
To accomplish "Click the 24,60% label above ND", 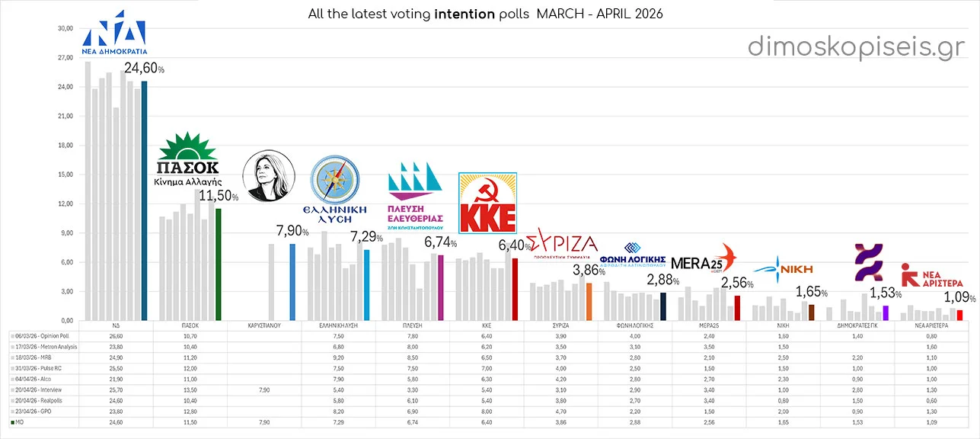I will click(x=144, y=69).
